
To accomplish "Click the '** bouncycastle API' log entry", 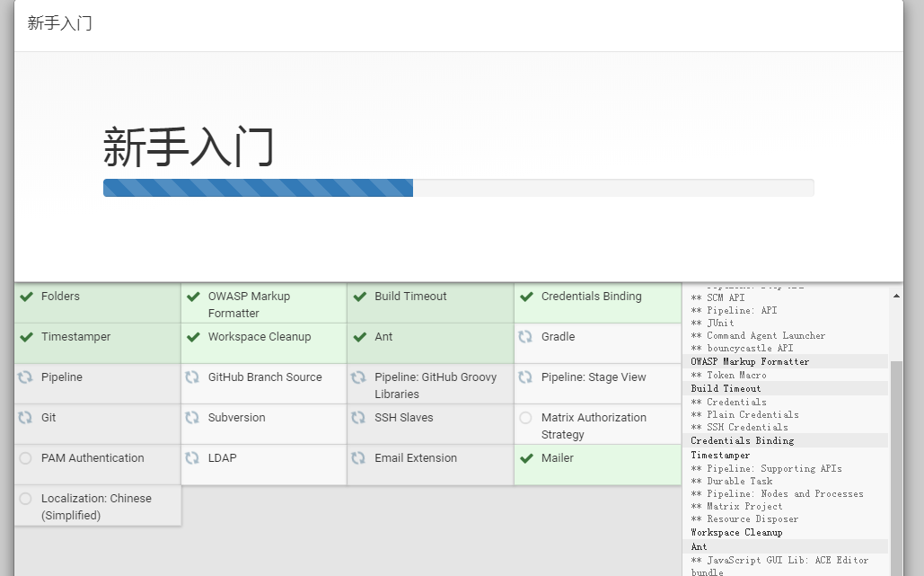I will coord(742,349).
